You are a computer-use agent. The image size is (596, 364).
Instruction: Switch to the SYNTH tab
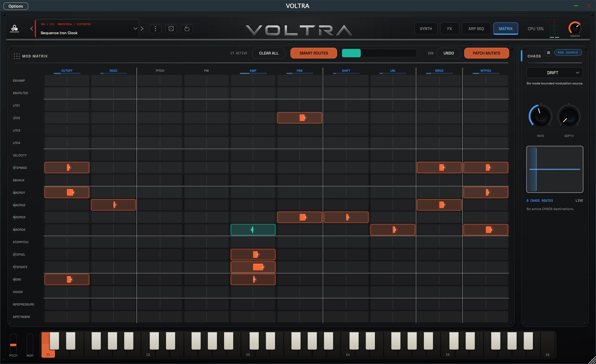point(426,28)
